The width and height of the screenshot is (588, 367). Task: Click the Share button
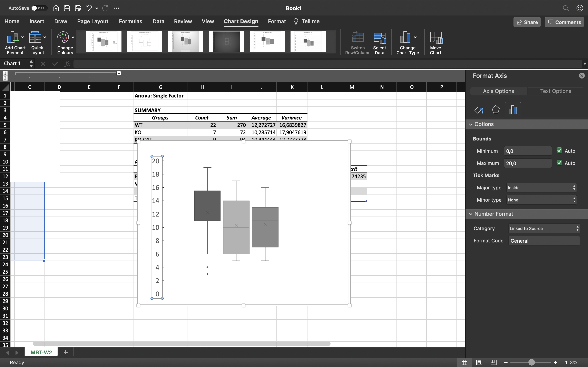[x=527, y=22]
